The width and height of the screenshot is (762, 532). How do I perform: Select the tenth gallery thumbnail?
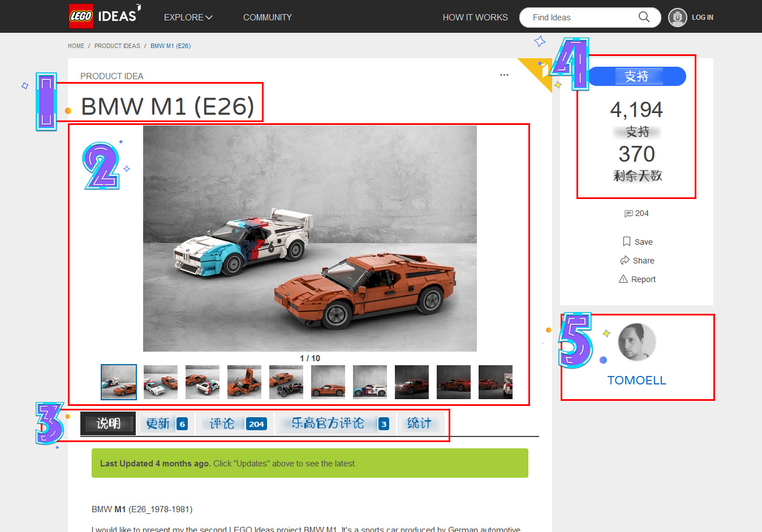click(x=496, y=382)
